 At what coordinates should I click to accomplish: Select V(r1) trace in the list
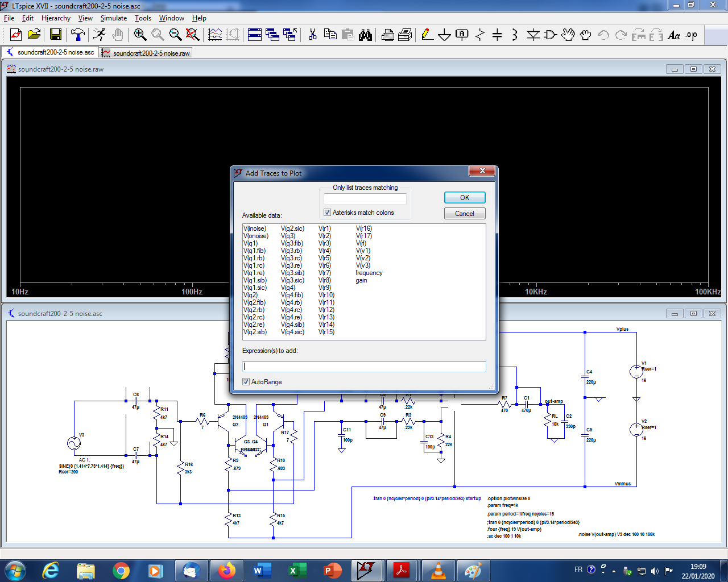[x=324, y=228]
